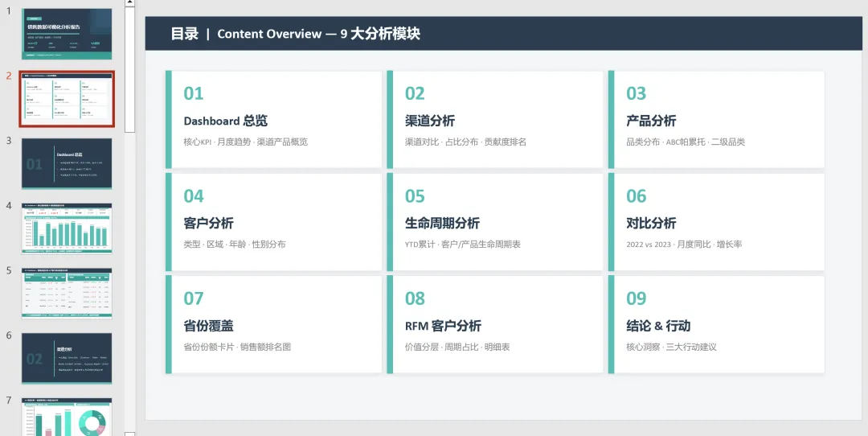The height and width of the screenshot is (436, 868).
Task: Click the text 类型 · 区域 · 年龄 · 性别分布
Action: pos(235,245)
